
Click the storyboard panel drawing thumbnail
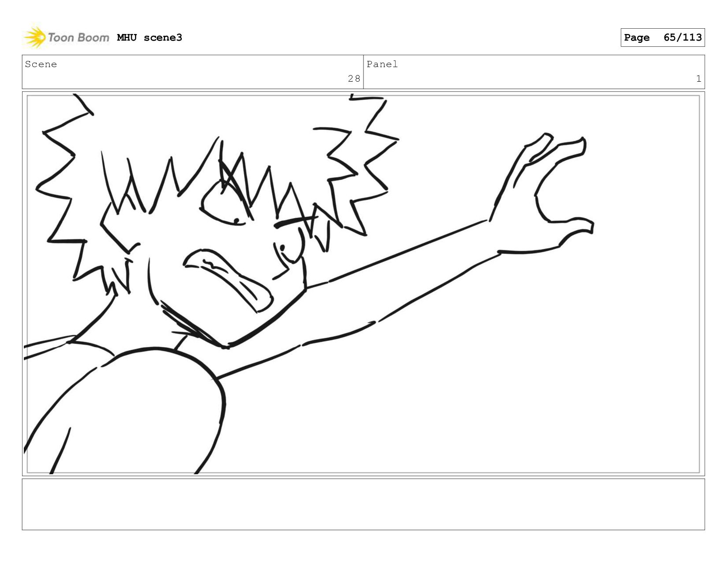[364, 284]
